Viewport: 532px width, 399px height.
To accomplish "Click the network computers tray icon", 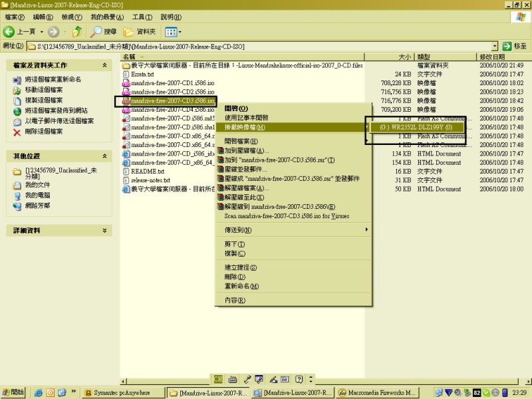I will (x=439, y=392).
